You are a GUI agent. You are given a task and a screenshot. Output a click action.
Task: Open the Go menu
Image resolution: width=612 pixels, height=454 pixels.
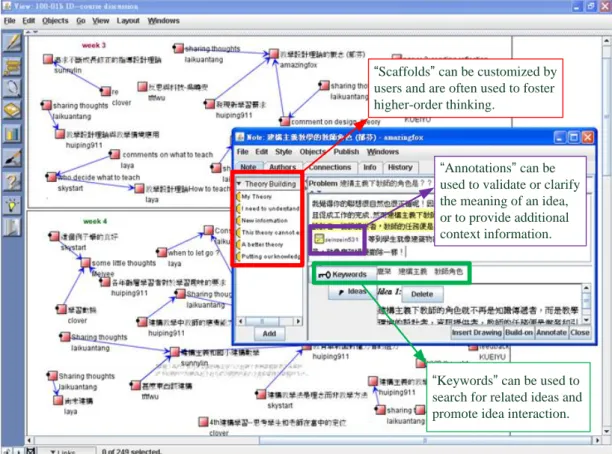(81, 21)
